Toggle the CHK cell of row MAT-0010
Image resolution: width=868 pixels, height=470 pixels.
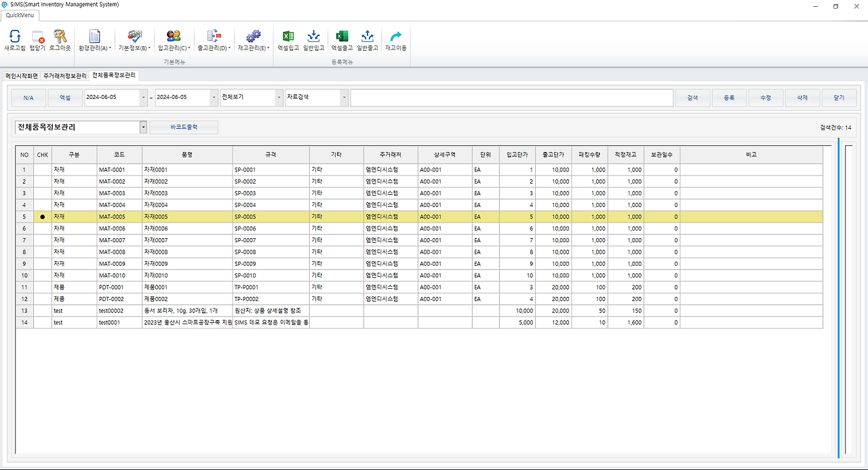coord(43,275)
